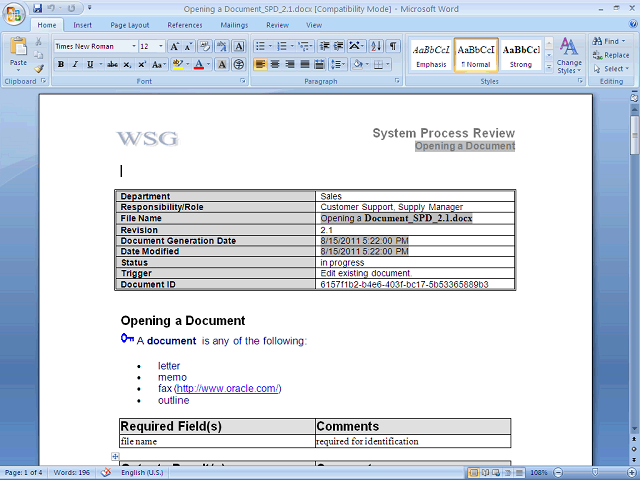
Task: Grow font size with large A icon
Action: (174, 47)
